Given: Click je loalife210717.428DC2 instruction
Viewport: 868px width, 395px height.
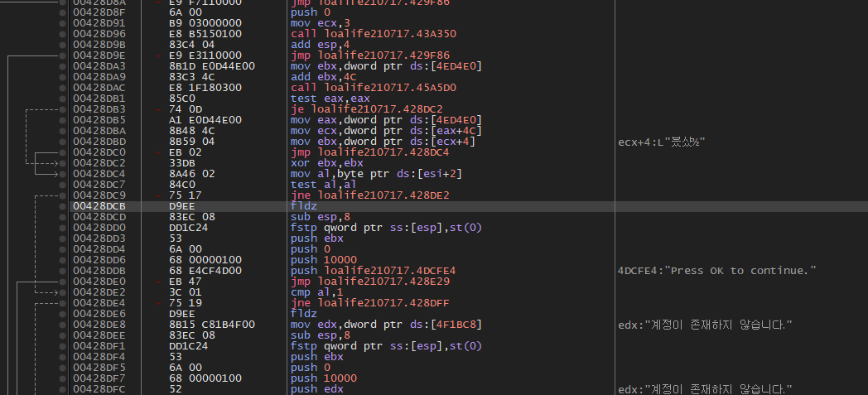Looking at the screenshot, I should point(366,109).
